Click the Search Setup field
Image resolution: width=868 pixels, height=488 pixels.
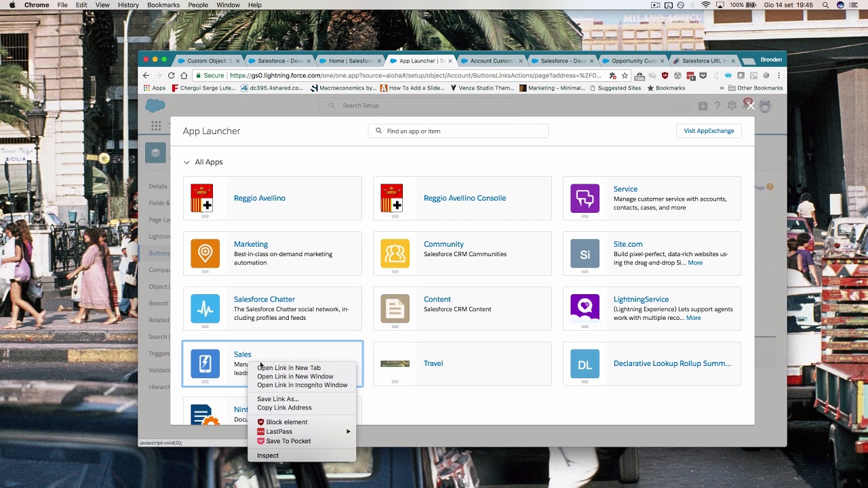418,106
